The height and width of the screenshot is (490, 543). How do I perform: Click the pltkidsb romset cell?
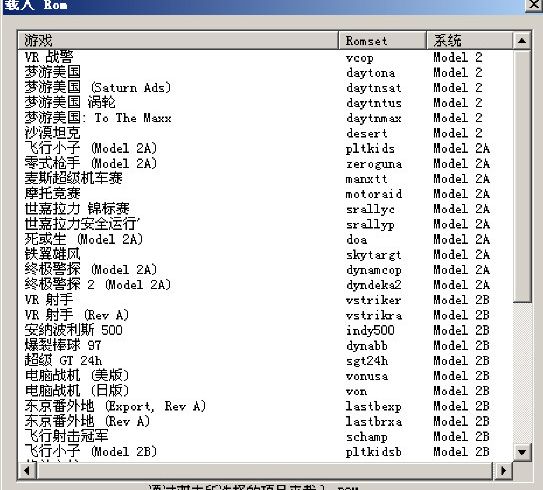pyautogui.click(x=374, y=452)
